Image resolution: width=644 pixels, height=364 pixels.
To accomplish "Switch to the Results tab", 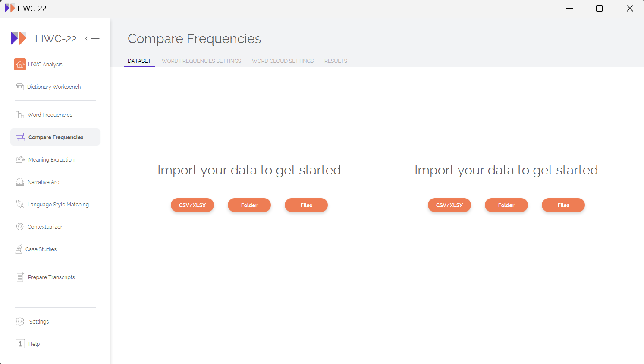I will (x=336, y=61).
